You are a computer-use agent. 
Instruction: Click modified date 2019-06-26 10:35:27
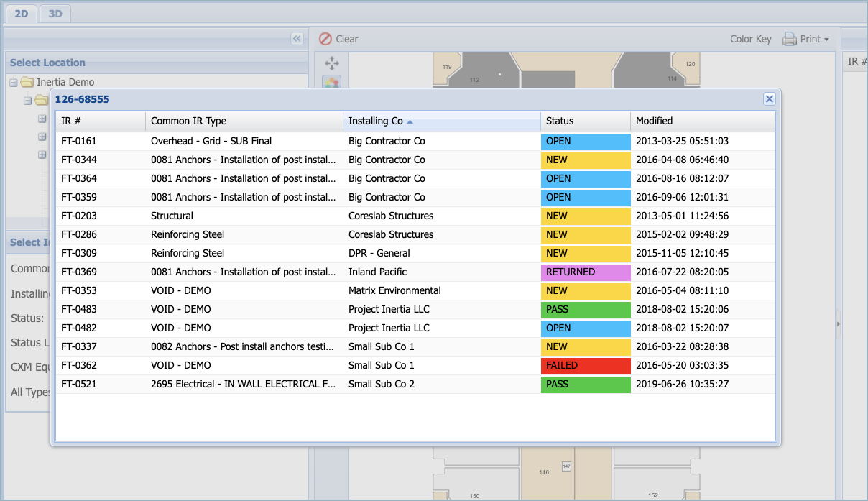(683, 384)
